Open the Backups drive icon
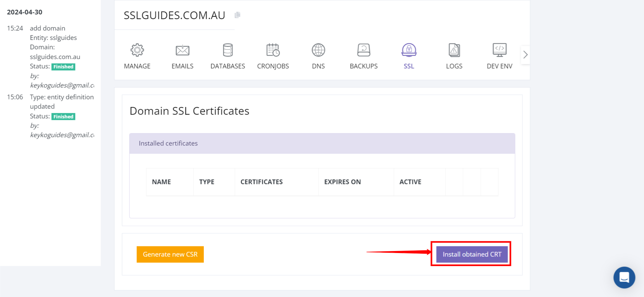Viewport: 644px width, 297px height. [364, 50]
